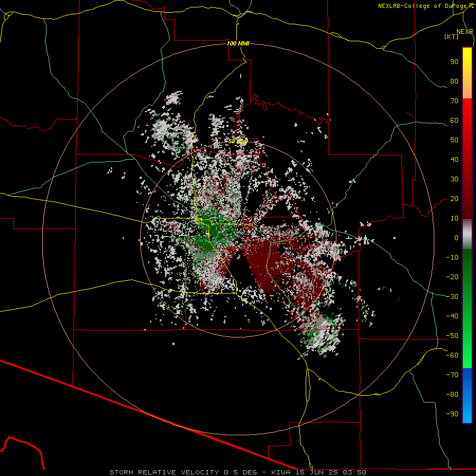The height and width of the screenshot is (476, 476).
Task: Click the NEXR label above the legend
Action: (464, 32)
